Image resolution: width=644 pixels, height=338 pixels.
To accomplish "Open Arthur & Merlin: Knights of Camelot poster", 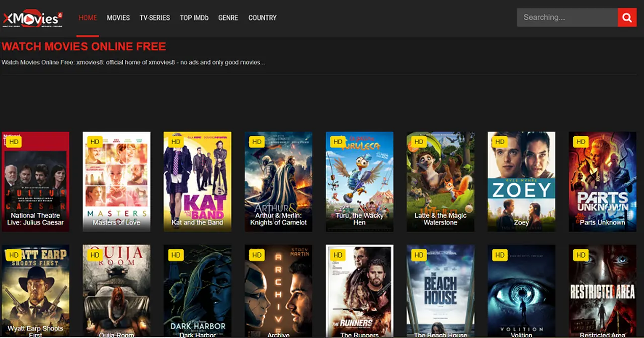I will tap(278, 182).
